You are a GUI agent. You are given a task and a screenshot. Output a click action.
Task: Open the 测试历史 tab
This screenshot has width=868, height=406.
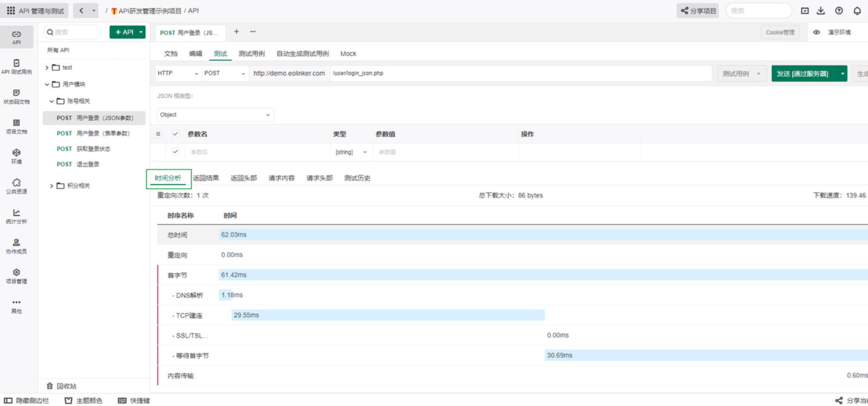tap(357, 178)
